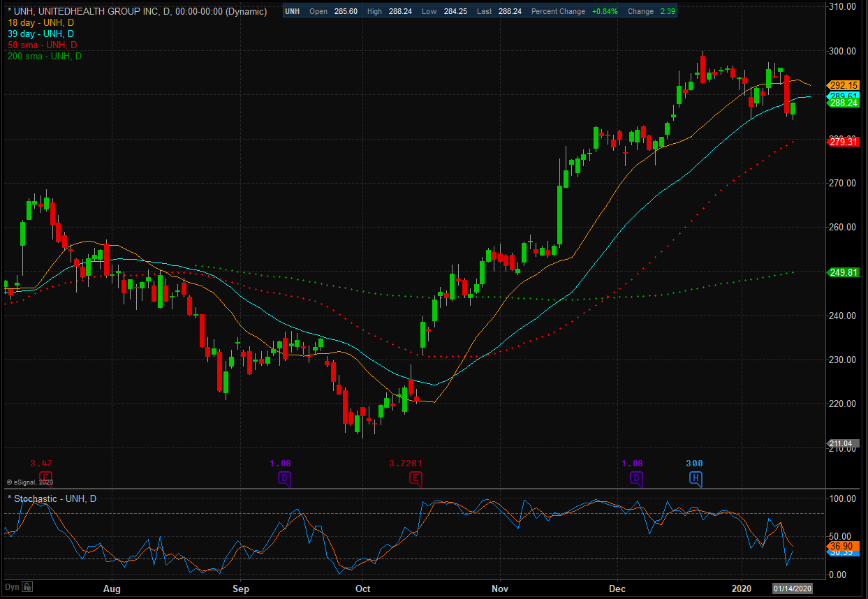Click the Change 2.39 quote field
Image resolution: width=868 pixels, height=599 pixels.
(651, 12)
